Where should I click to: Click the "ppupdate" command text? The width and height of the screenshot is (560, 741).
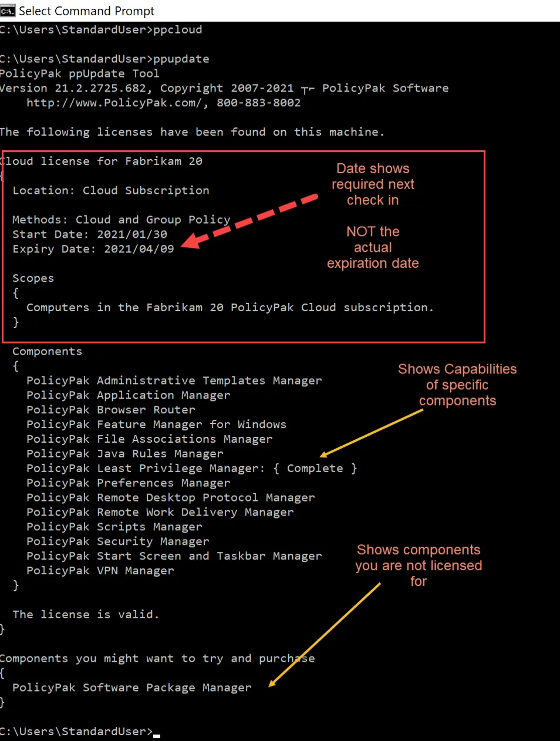pos(181,59)
